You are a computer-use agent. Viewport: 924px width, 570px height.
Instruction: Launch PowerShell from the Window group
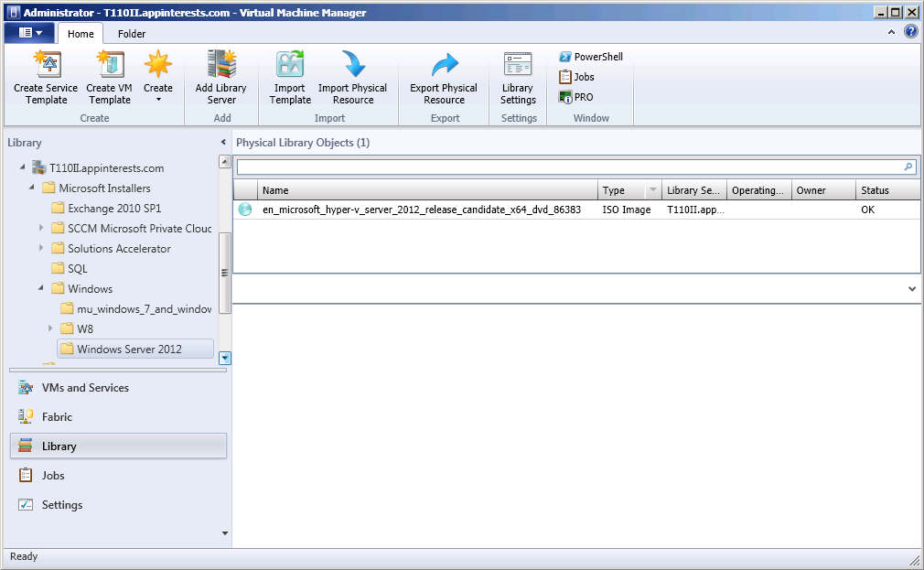[591, 57]
